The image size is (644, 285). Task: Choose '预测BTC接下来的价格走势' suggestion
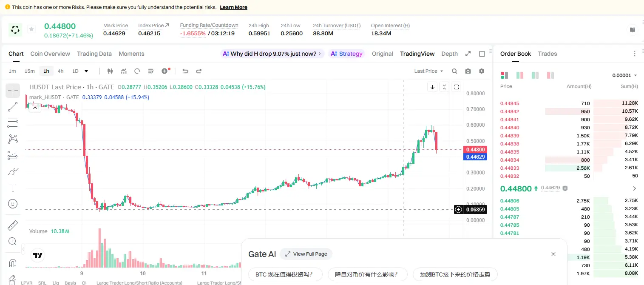pos(455,274)
